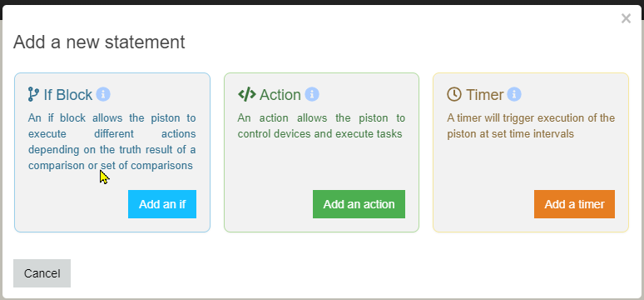Viewport: 644px width, 300px height.
Task: Select the If Block heading text
Action: click(68, 95)
